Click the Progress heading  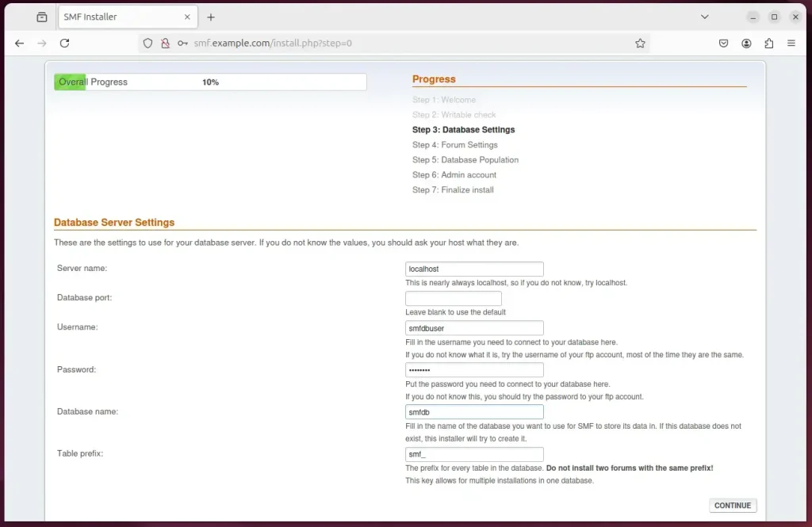coord(434,79)
